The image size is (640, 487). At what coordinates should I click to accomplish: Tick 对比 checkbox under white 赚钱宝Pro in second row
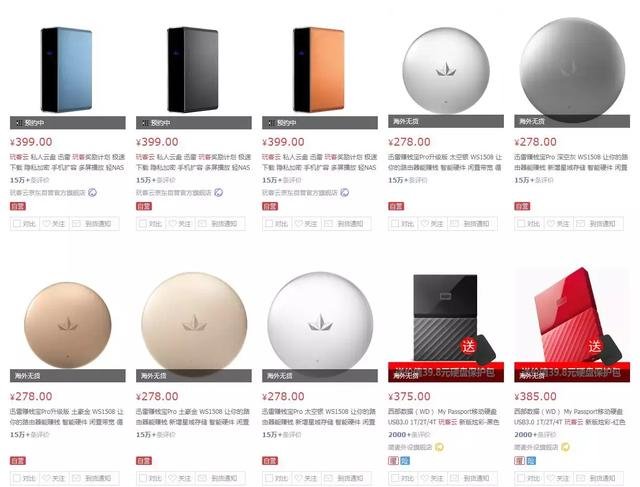pyautogui.click(x=269, y=478)
